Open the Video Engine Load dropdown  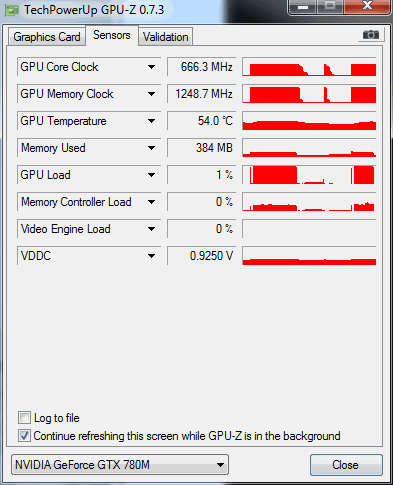[x=152, y=229]
